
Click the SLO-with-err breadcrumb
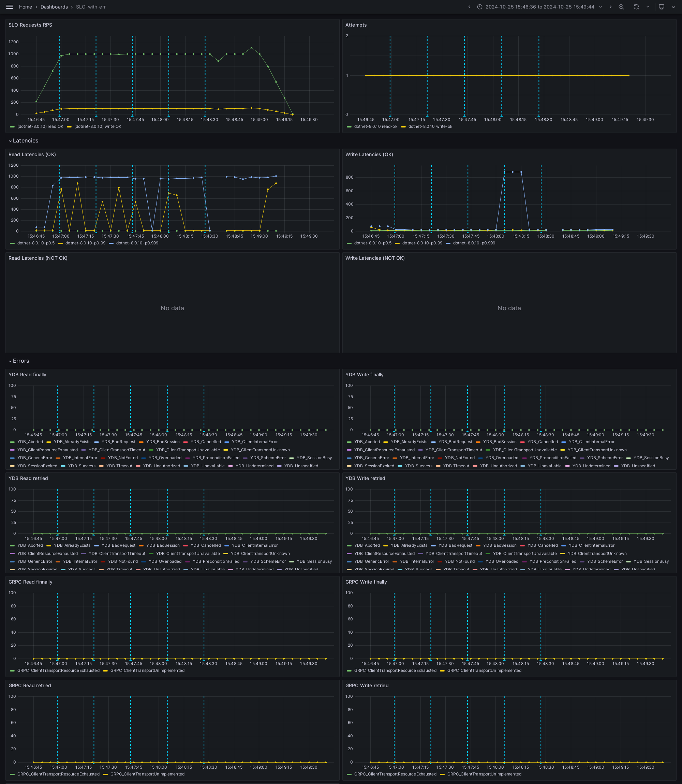pyautogui.click(x=91, y=7)
